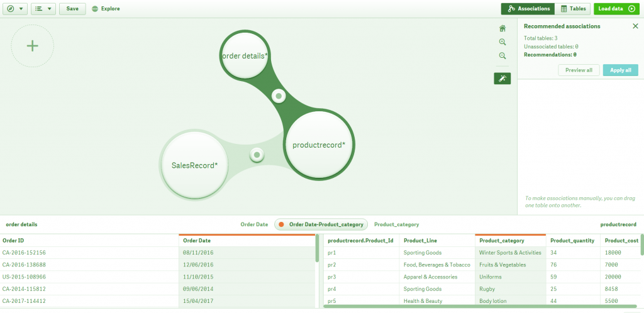This screenshot has height=313, width=644.
Task: Apply all recommended associations
Action: [x=620, y=70]
